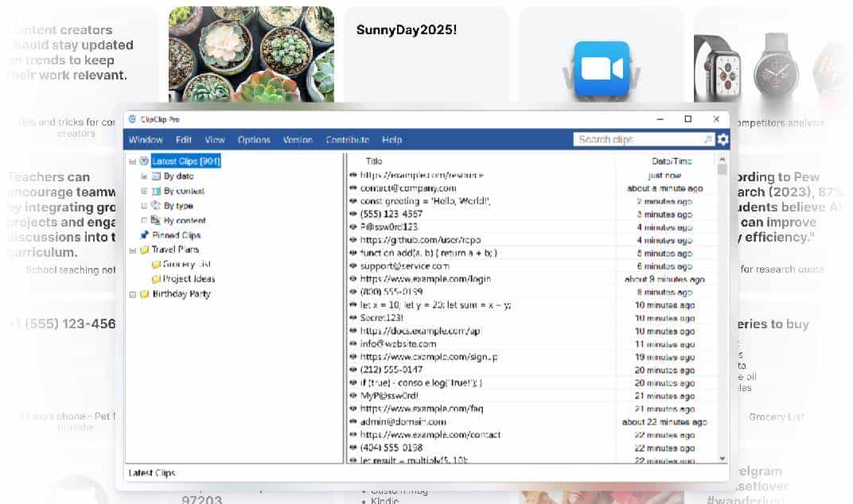Open the Options menu

click(x=254, y=140)
